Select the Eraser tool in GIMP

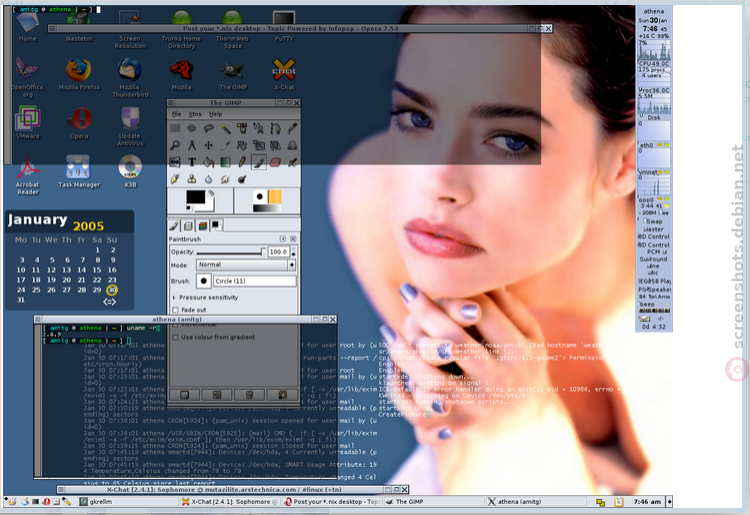pyautogui.click(x=276, y=162)
